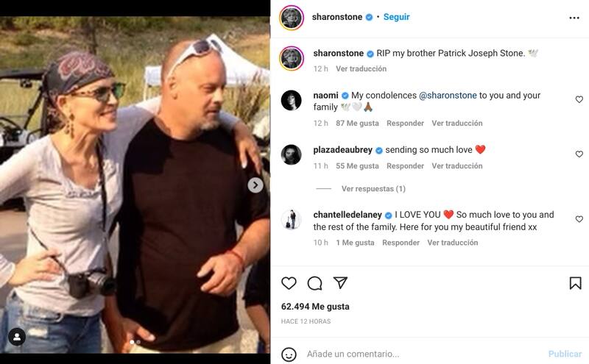Like plazadeaubrey's comment heart
This screenshot has height=364, width=589.
click(579, 154)
